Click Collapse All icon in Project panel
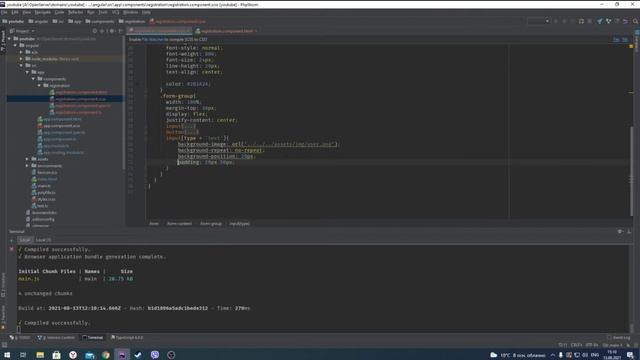Image resolution: width=640 pixels, height=360 pixels. [x=103, y=31]
